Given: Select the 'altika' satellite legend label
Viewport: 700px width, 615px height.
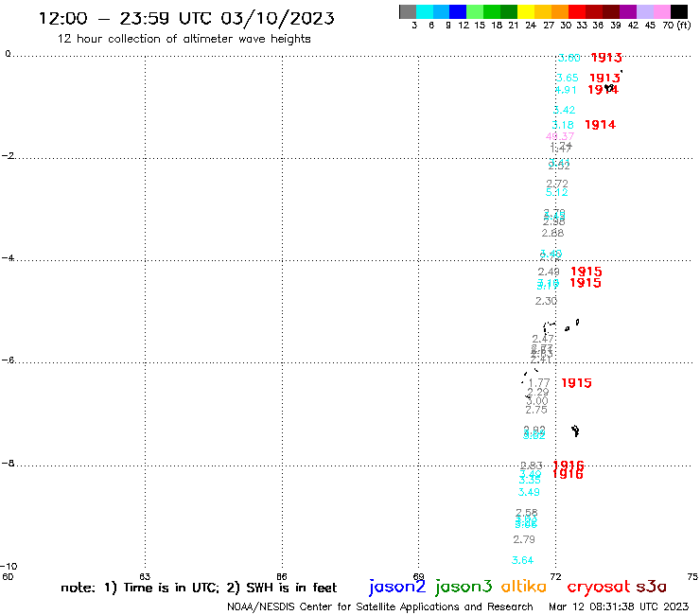Looking at the screenshot, I should [x=524, y=587].
